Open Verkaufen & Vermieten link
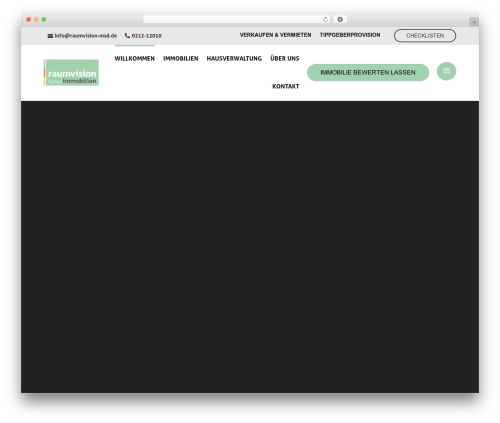The image size is (500, 423). click(275, 35)
